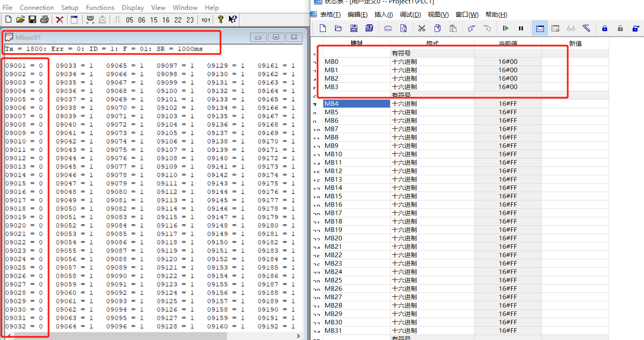This screenshot has width=644, height=340.
Task: Click the blue locked padlock Force icon
Action: (605, 28)
